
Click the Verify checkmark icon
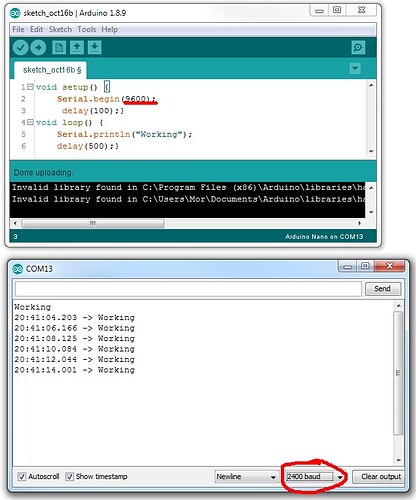tap(20, 48)
